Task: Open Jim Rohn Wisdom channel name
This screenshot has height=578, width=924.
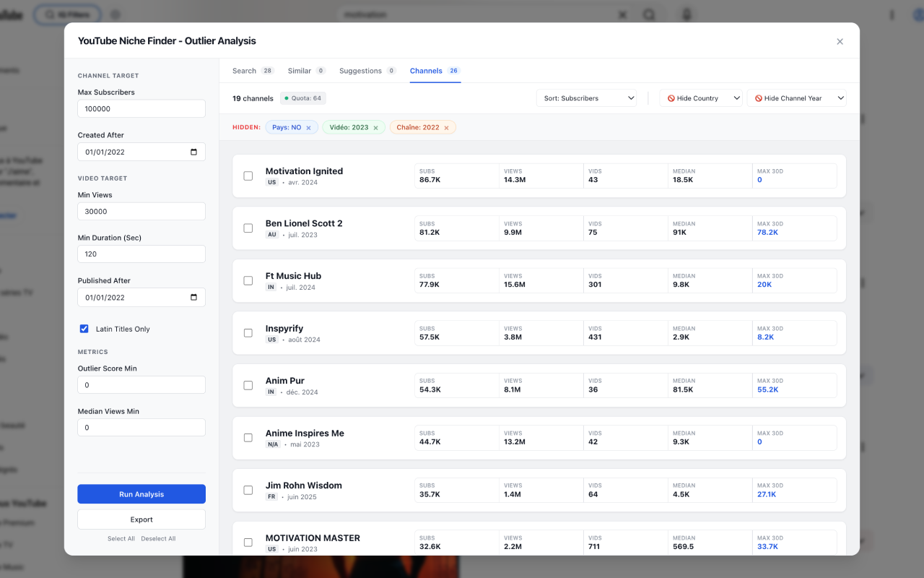Action: 304,486
